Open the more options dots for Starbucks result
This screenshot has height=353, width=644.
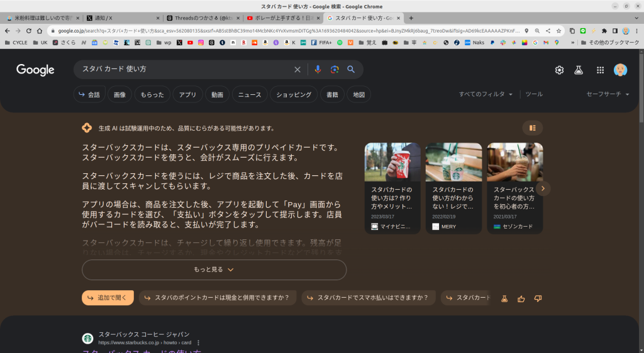point(198,343)
